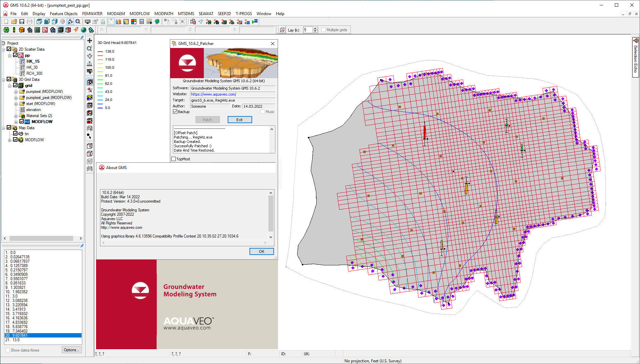Switch to the GIS module globe icon
640x364 pixels.
[84, 30]
